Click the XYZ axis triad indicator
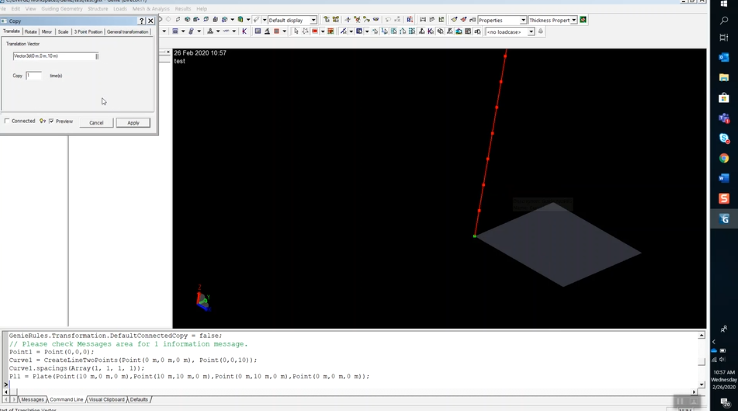 (x=203, y=298)
